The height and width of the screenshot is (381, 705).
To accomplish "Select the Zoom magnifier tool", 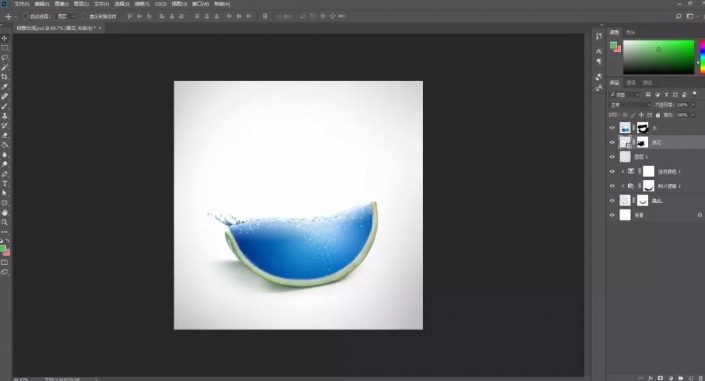I will [4, 222].
